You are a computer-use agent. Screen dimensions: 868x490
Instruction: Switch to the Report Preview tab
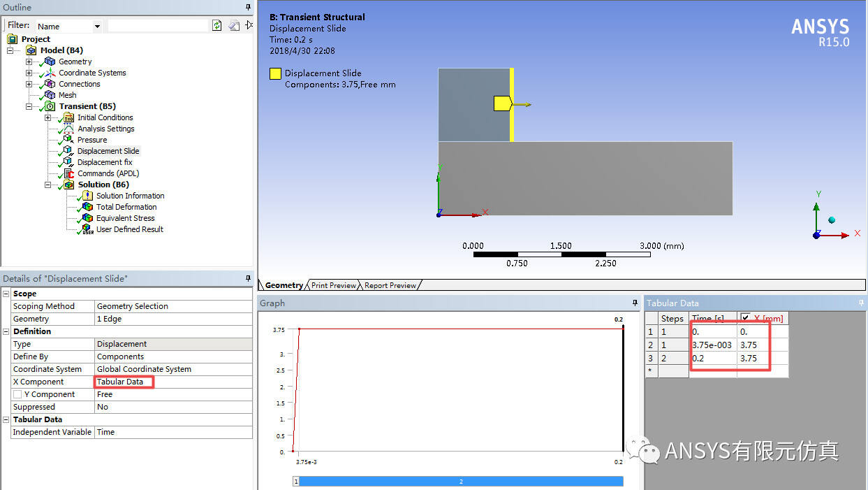pos(390,285)
